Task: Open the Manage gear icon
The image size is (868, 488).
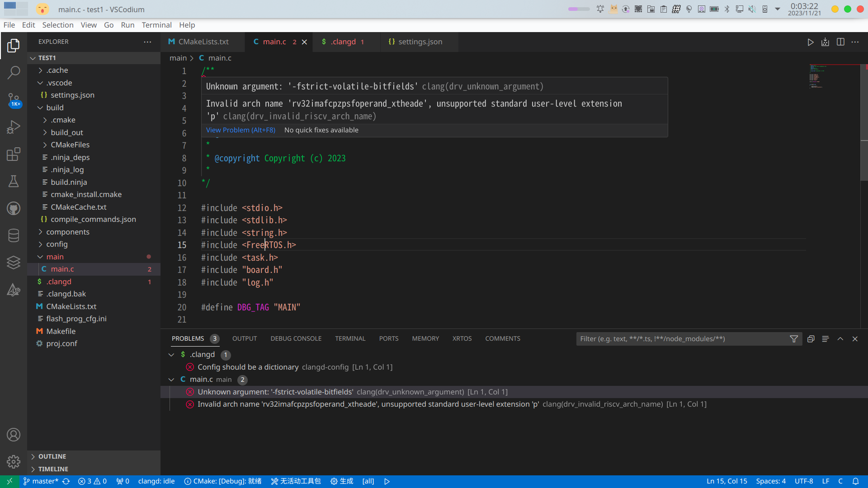Action: (14, 462)
